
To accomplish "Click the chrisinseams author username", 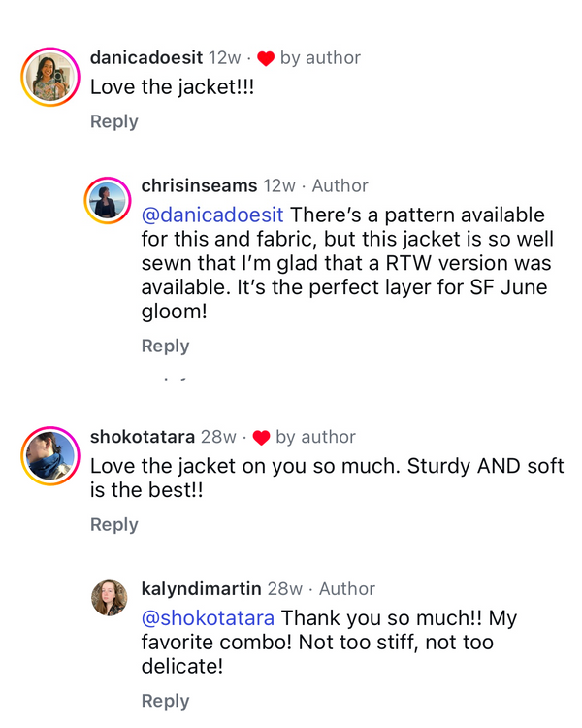I will [x=199, y=185].
